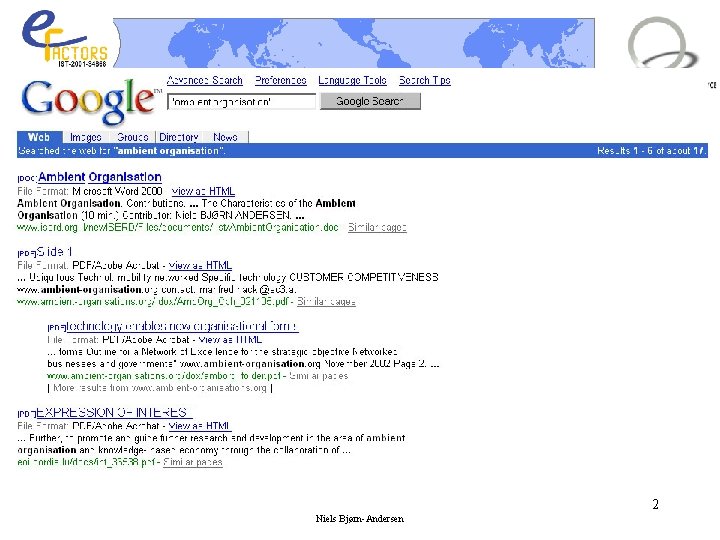
Task: View Slide 1 result as HTML
Action: coord(200,265)
